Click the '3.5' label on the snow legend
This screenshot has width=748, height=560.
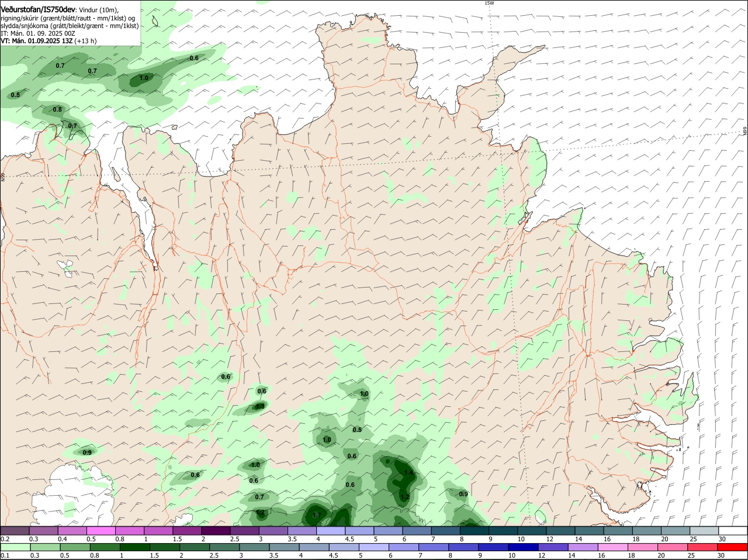coord(292,538)
